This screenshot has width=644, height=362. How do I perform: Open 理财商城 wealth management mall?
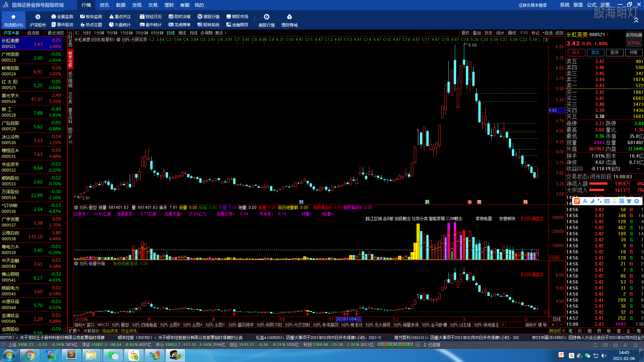pos(289,20)
